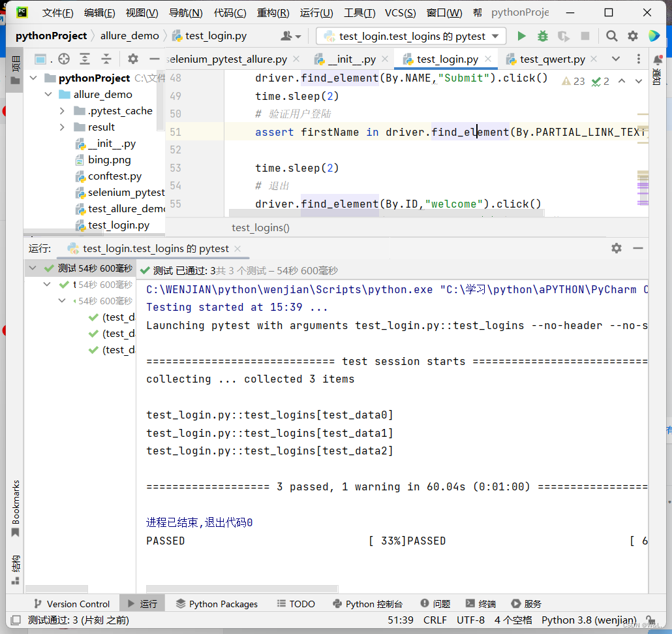
Task: Click the stop square toolbar button
Action: tap(585, 36)
